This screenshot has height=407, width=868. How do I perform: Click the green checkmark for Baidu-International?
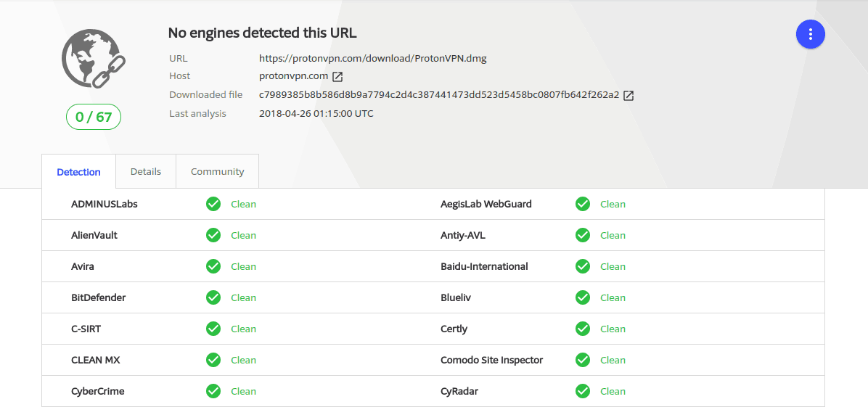click(582, 266)
